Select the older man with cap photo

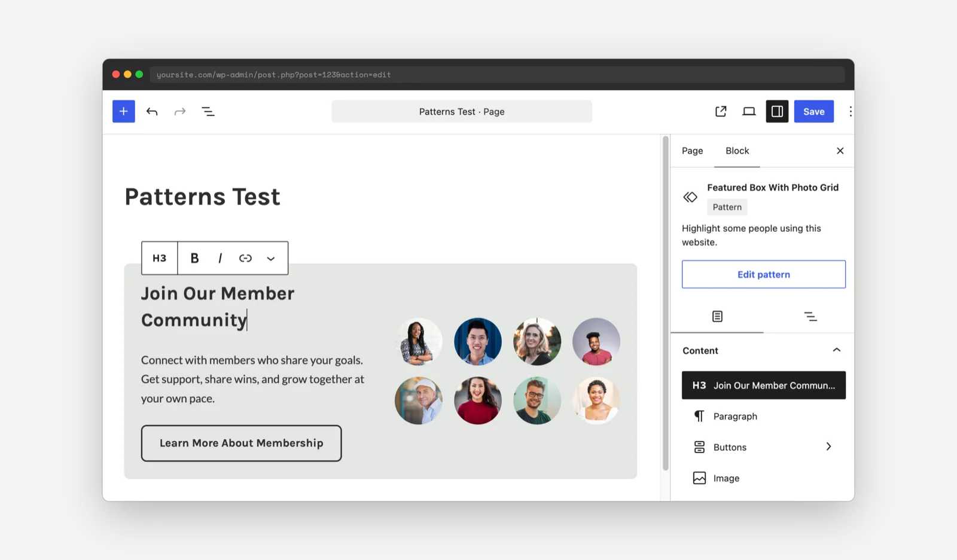(x=418, y=400)
